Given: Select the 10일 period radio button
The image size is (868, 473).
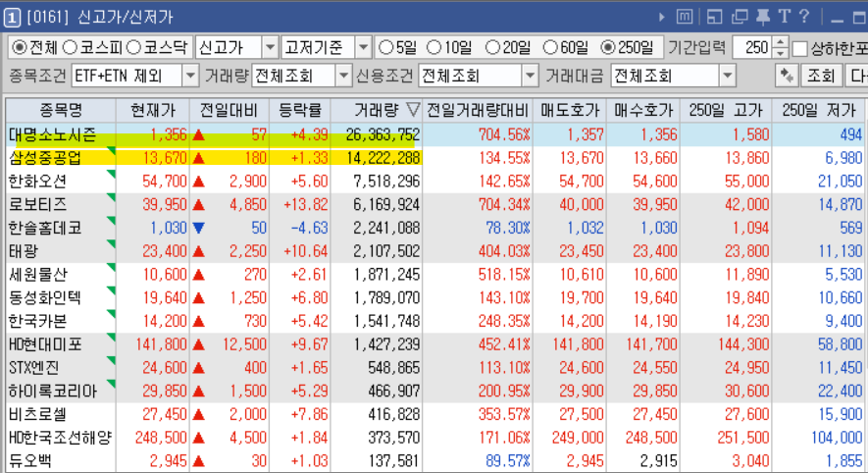Looking at the screenshot, I should point(434,48).
